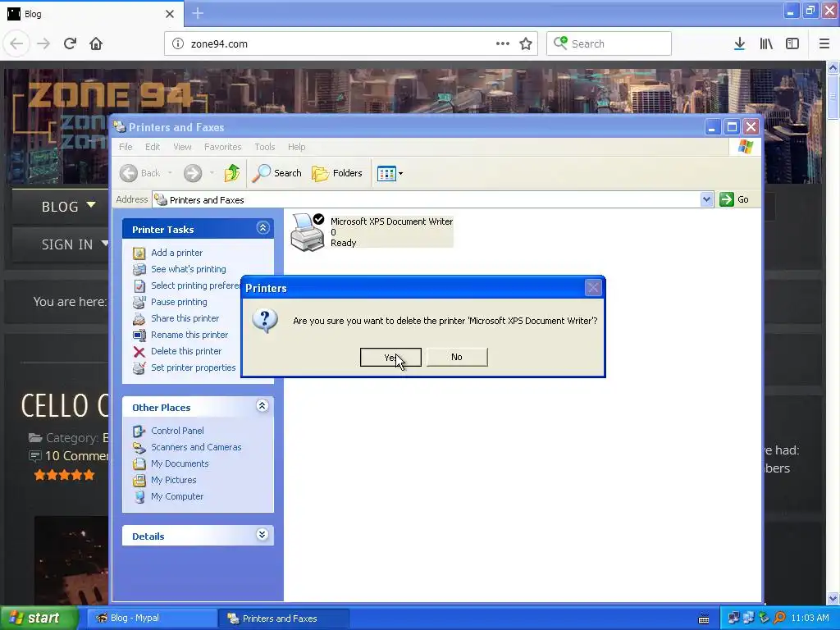The width and height of the screenshot is (840, 630).
Task: Open the Back history dropdown arrow
Action: tap(170, 173)
